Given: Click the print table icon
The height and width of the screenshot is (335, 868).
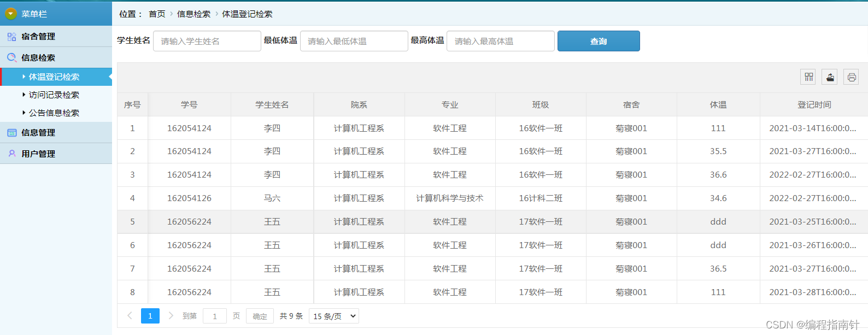Looking at the screenshot, I should coord(851,77).
